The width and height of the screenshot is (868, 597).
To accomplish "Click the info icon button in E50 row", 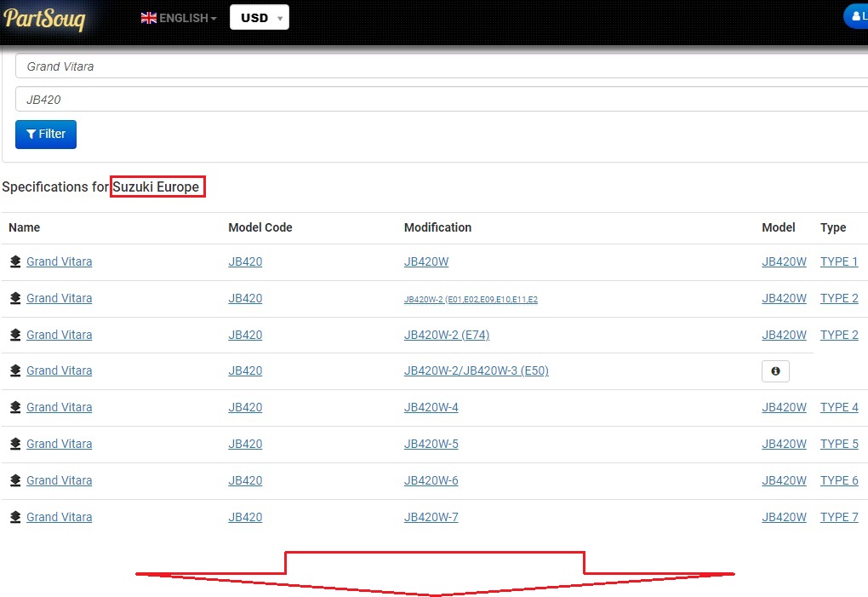I will click(x=775, y=371).
